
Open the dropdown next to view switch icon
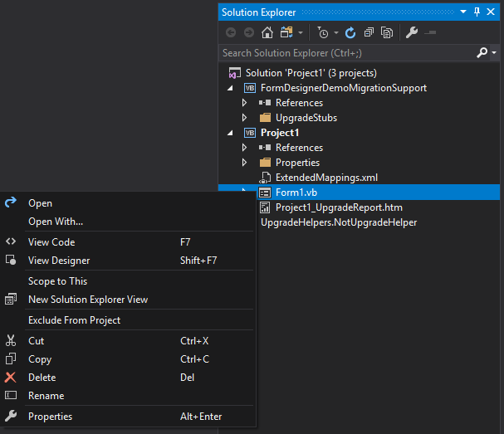tap(301, 32)
